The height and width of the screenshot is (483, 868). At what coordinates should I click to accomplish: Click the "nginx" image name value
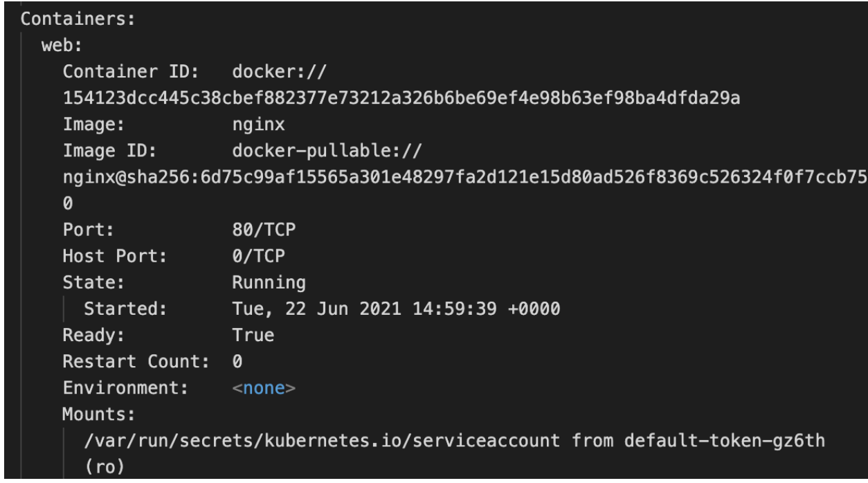click(259, 126)
